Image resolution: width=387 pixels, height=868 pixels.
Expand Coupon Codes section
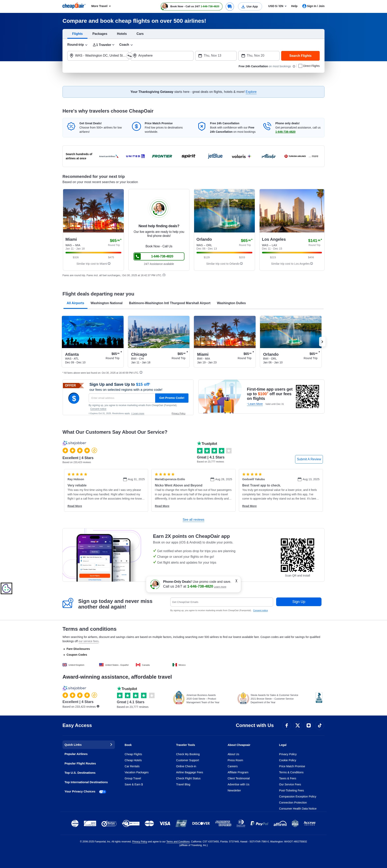75,655
